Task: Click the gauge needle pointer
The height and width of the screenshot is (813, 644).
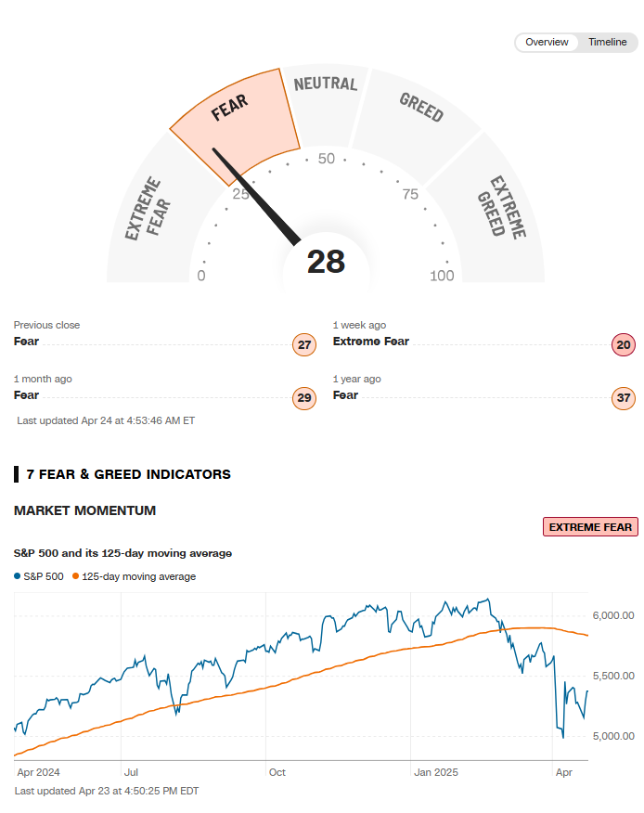Action: click(x=255, y=195)
